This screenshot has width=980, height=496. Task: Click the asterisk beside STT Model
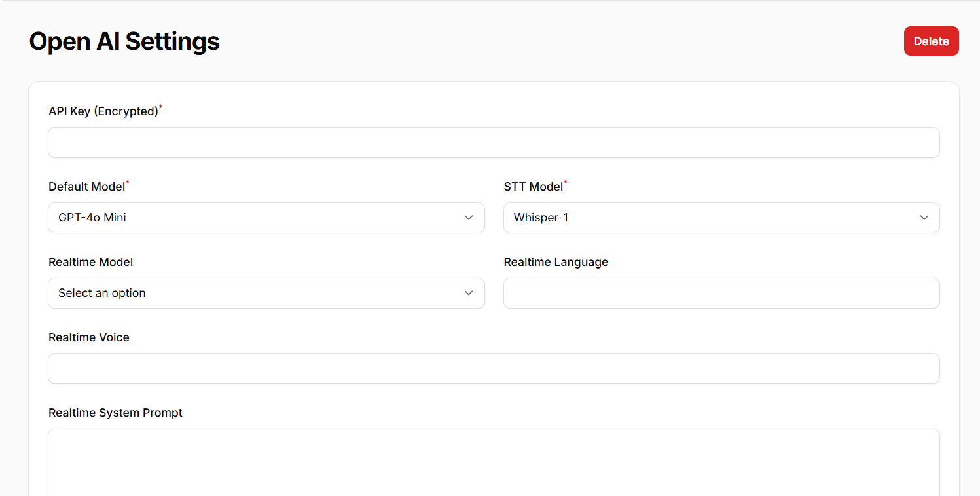click(566, 181)
